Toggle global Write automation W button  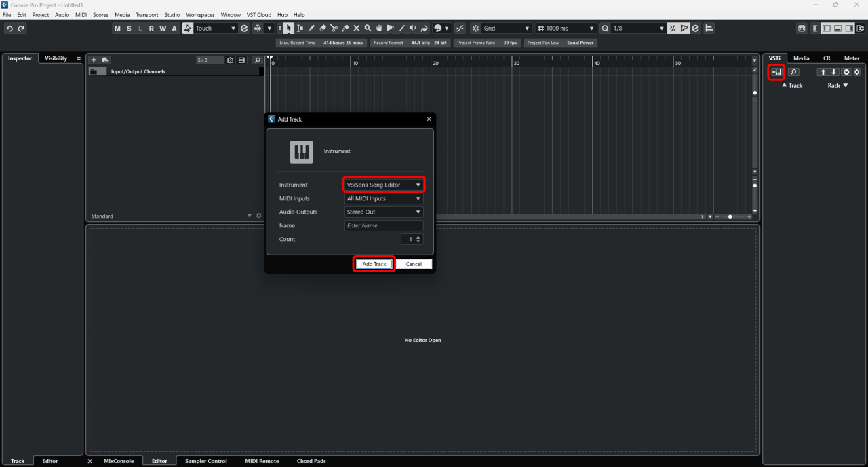pos(163,29)
